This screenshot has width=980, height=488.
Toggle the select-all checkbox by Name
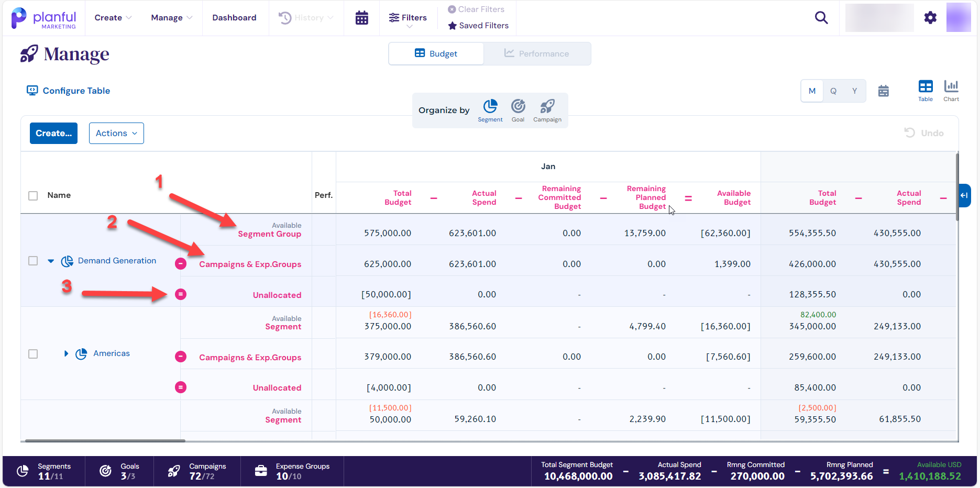(x=33, y=196)
